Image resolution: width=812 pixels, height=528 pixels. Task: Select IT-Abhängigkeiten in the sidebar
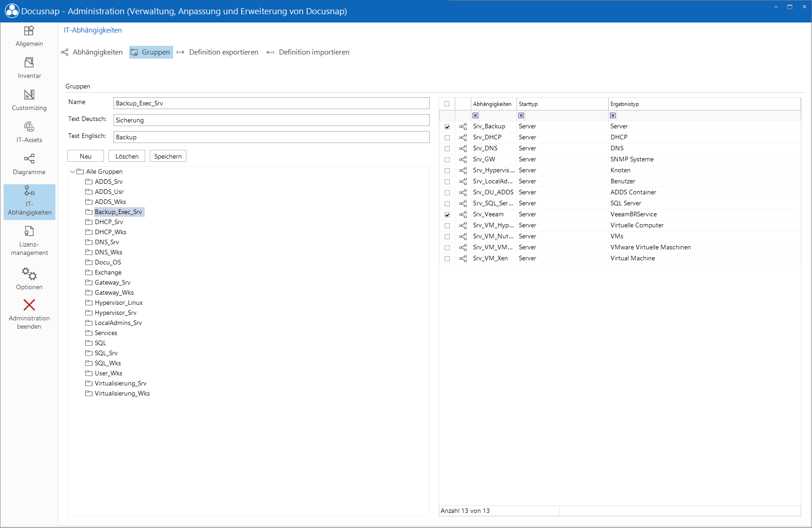coord(29,202)
